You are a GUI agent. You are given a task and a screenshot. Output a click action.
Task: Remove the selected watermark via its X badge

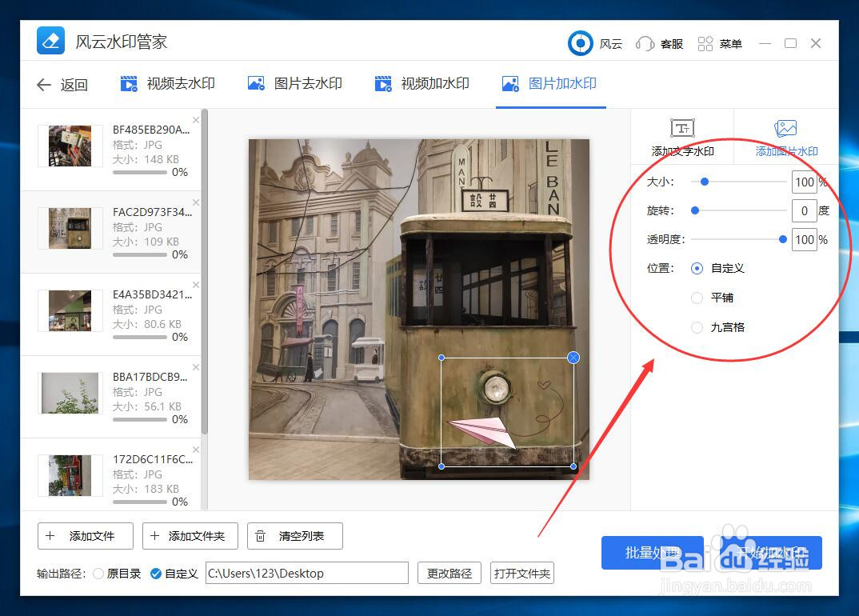[x=573, y=358]
